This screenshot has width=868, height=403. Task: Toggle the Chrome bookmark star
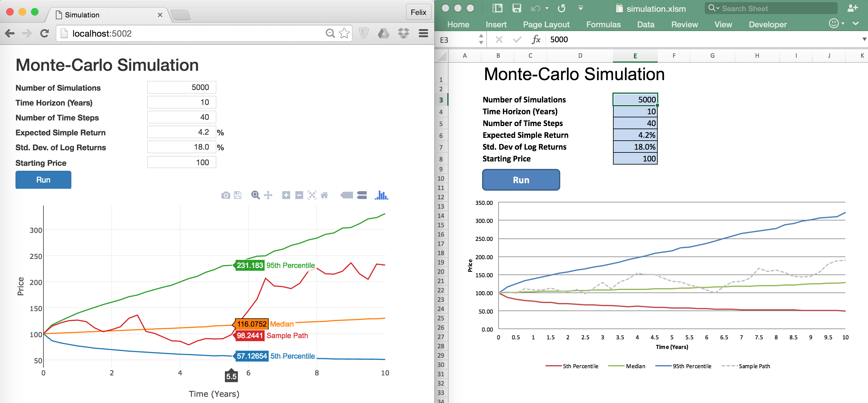[344, 33]
